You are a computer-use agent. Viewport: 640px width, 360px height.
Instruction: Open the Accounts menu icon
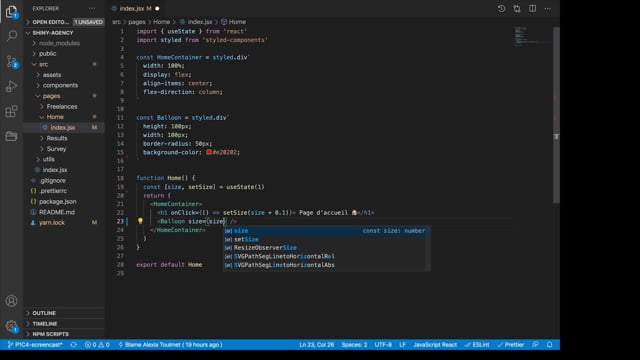point(11,301)
